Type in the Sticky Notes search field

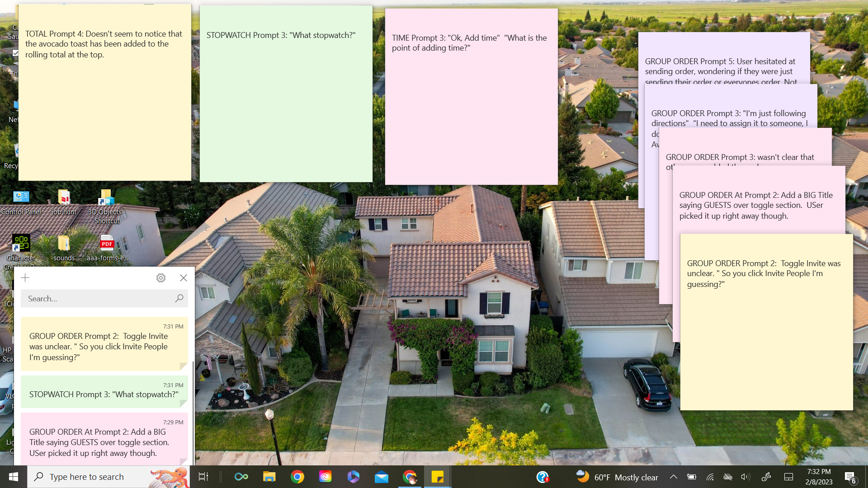97,298
